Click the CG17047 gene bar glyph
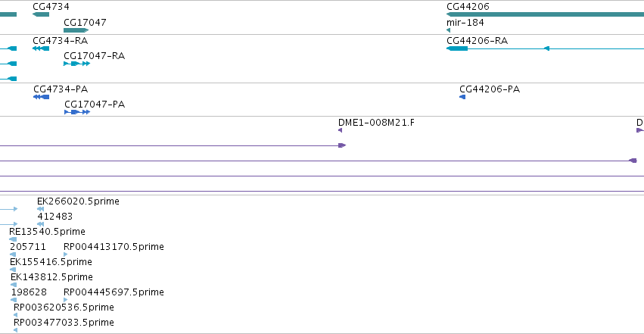 [76, 30]
